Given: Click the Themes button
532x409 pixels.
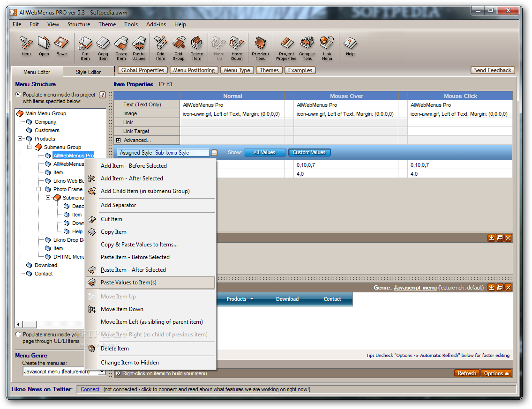Looking at the screenshot, I should click(x=269, y=70).
